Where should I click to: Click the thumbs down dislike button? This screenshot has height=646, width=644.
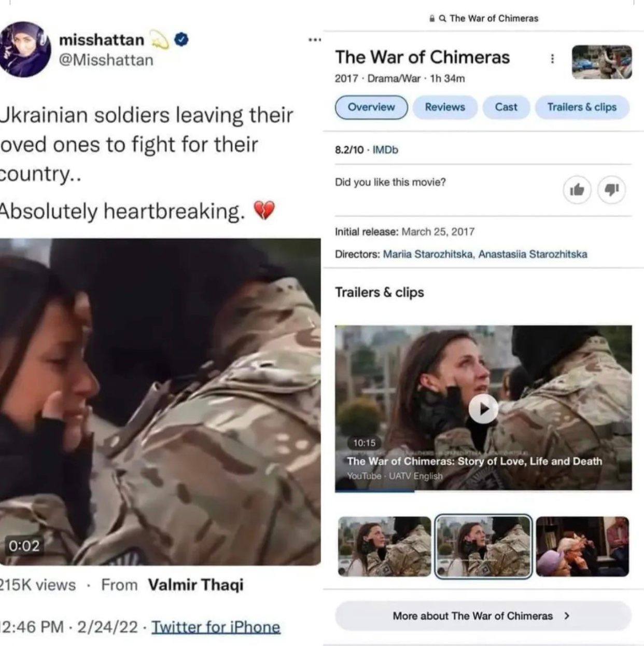coord(612,190)
